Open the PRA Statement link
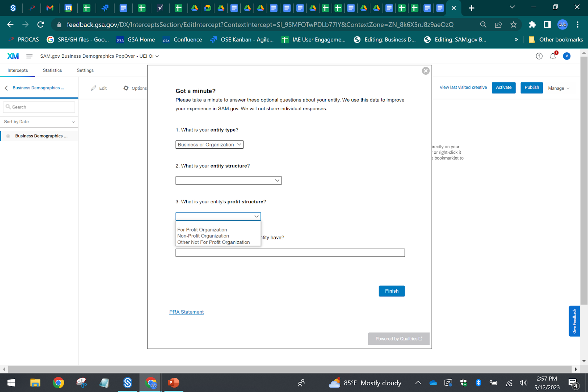 (186, 312)
